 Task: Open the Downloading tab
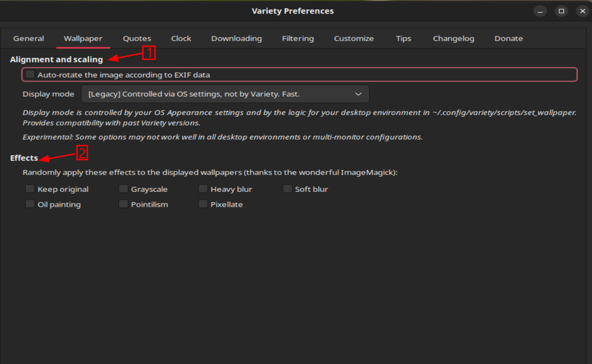click(236, 38)
